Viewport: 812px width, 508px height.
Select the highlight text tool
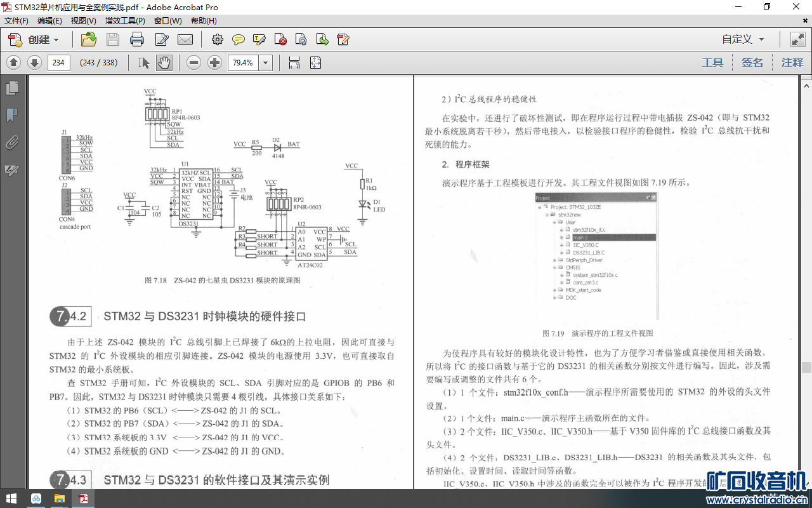coord(259,39)
